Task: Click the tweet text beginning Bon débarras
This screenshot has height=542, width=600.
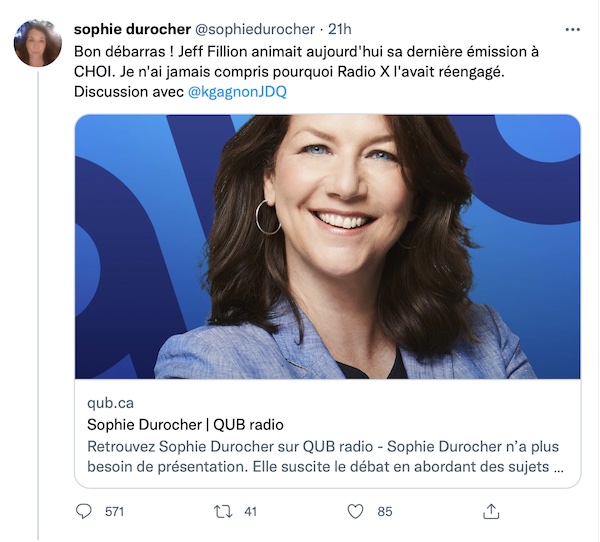Action: 306,72
